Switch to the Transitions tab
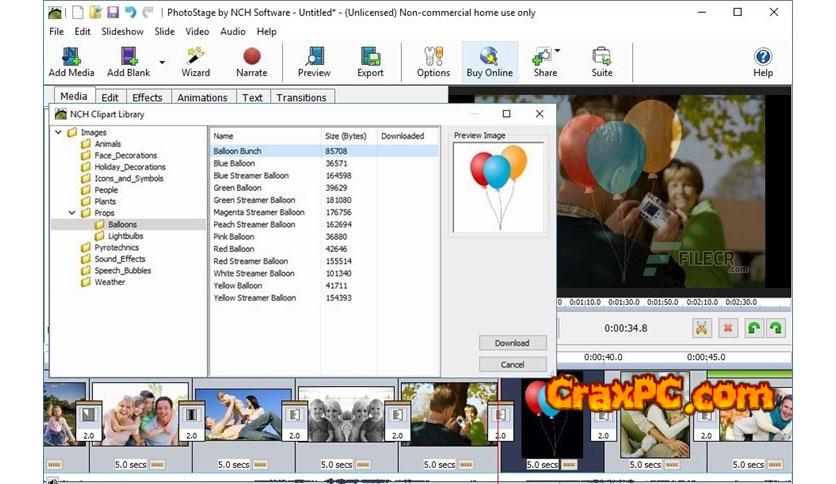Image resolution: width=836 pixels, height=484 pixels. click(x=301, y=98)
